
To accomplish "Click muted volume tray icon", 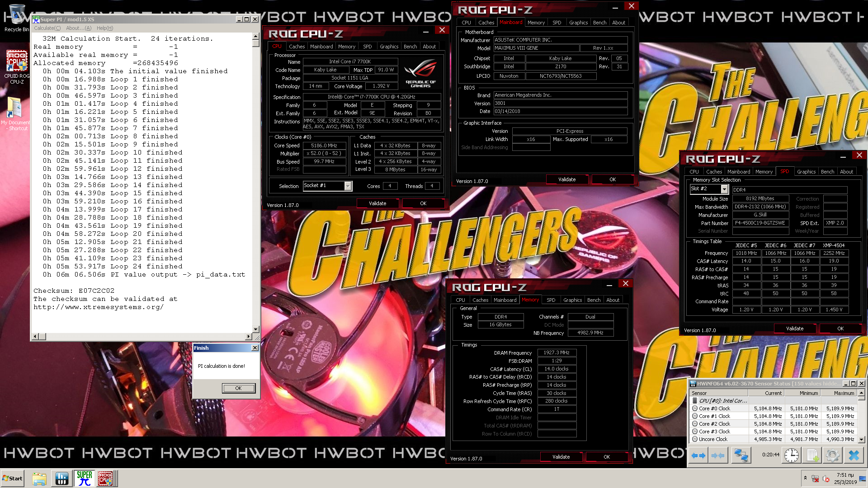I will point(826,479).
